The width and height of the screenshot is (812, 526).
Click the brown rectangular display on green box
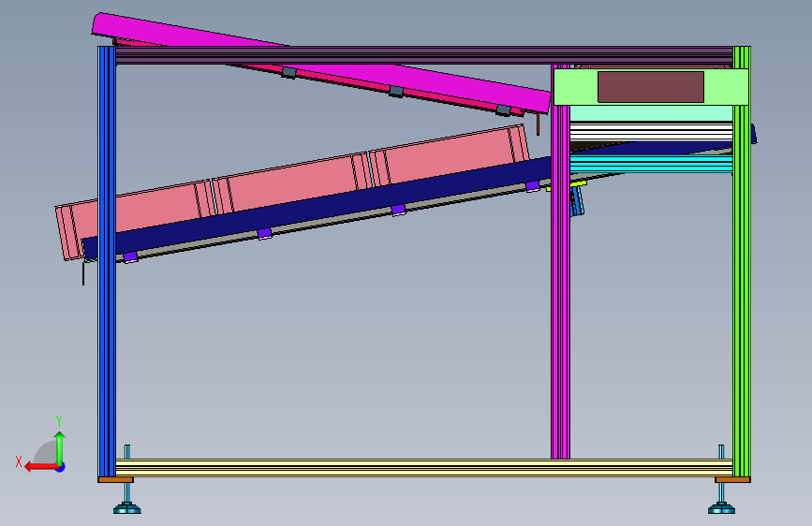point(651,87)
